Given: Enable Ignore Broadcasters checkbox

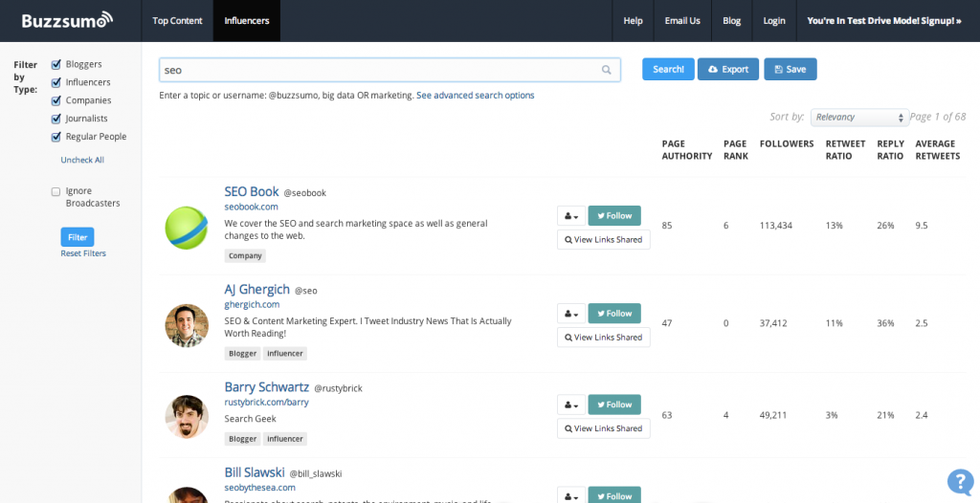Looking at the screenshot, I should (x=56, y=192).
